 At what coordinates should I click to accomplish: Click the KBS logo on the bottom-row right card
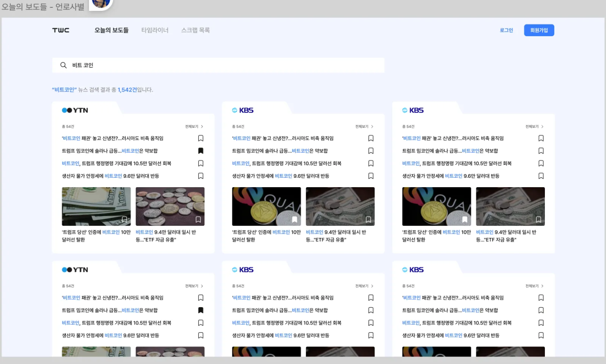point(413,270)
